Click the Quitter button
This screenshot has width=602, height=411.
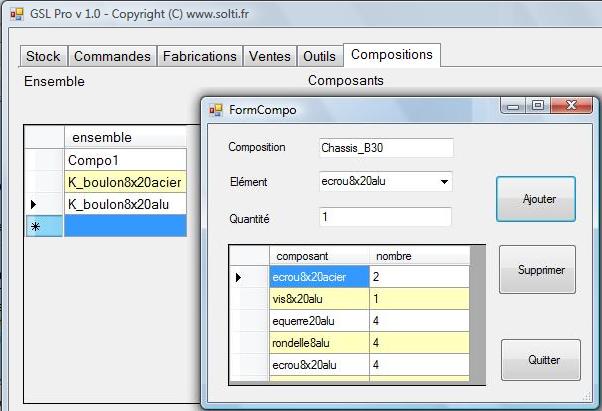[x=541, y=360]
